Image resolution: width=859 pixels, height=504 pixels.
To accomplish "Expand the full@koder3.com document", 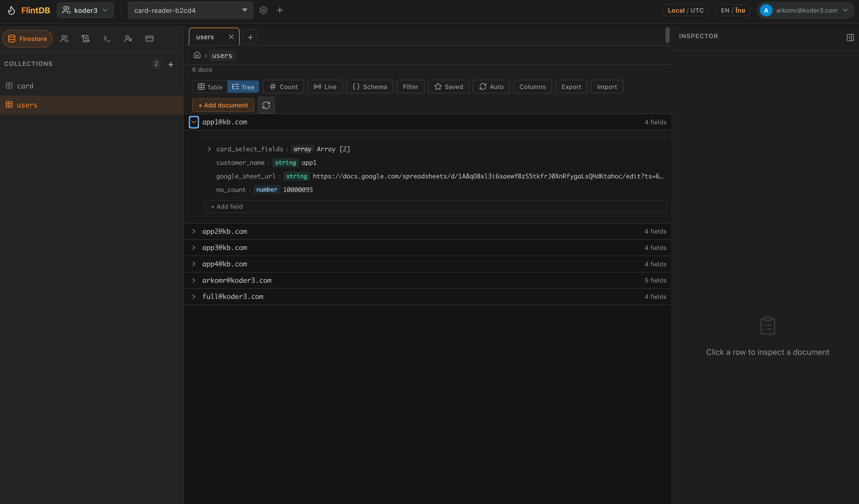I will tap(194, 297).
